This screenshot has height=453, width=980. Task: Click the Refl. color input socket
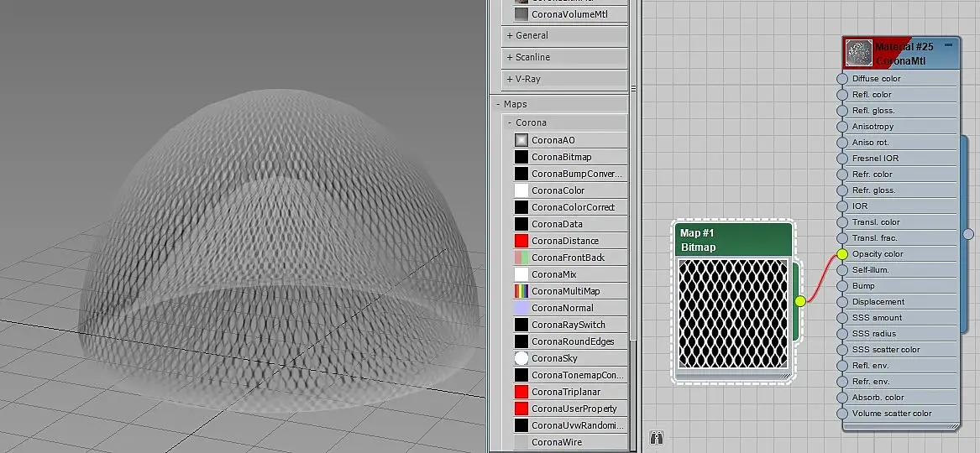click(842, 95)
